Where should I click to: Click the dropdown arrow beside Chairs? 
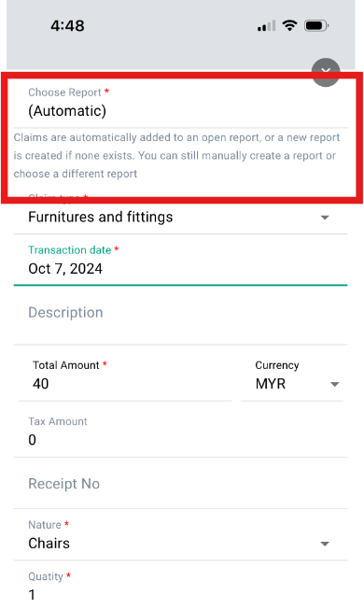(x=325, y=544)
